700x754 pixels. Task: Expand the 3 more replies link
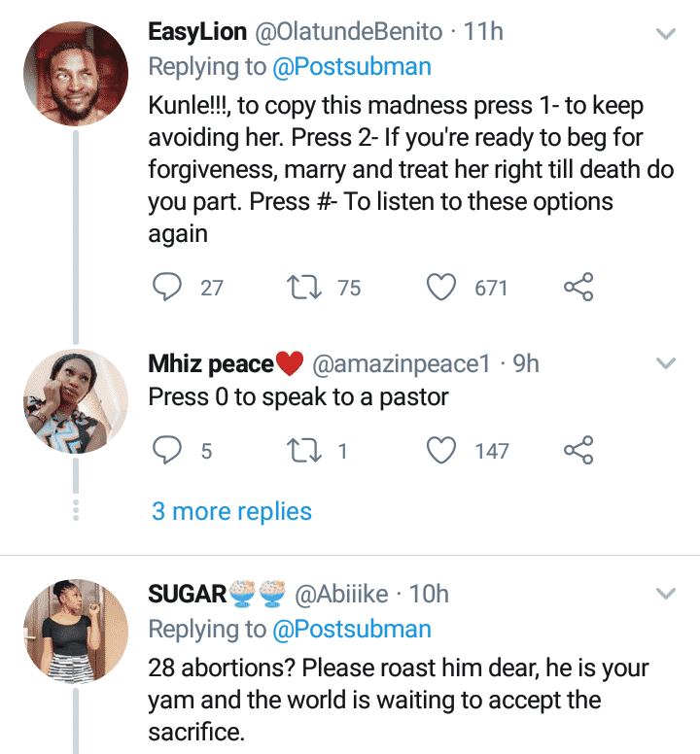(231, 511)
